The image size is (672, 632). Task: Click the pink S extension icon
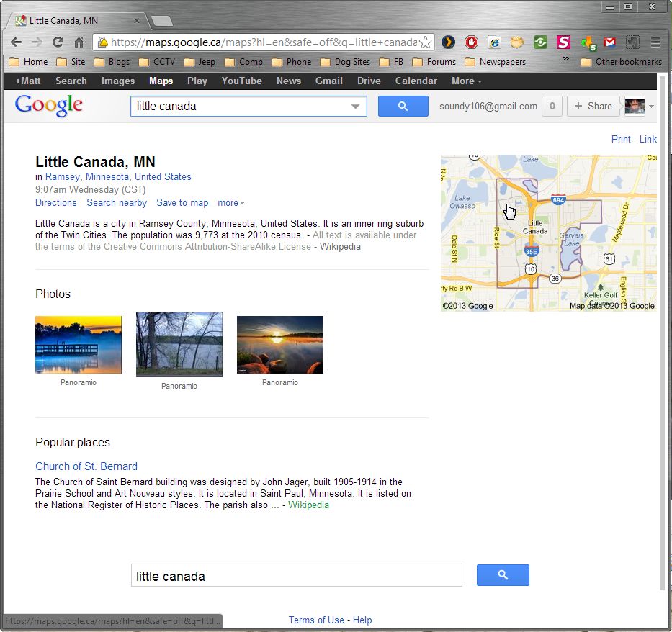pyautogui.click(x=563, y=42)
